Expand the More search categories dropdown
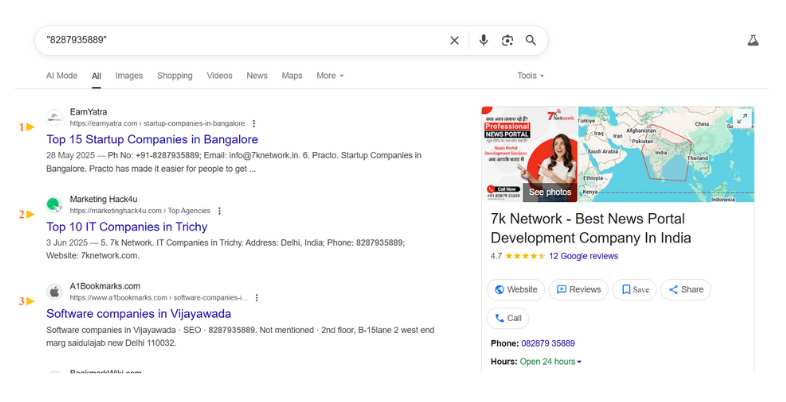 [x=330, y=76]
